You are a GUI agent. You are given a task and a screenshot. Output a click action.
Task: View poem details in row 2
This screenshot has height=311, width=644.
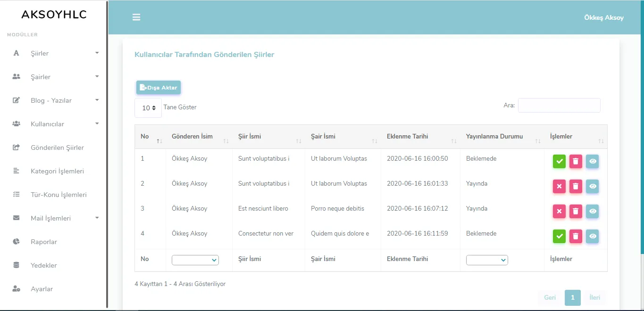(593, 186)
